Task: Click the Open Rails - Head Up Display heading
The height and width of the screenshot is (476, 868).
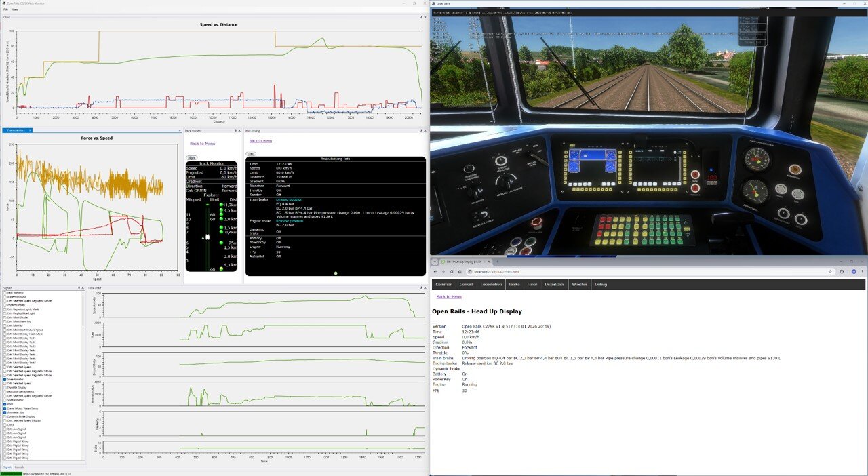Action: [x=477, y=311]
